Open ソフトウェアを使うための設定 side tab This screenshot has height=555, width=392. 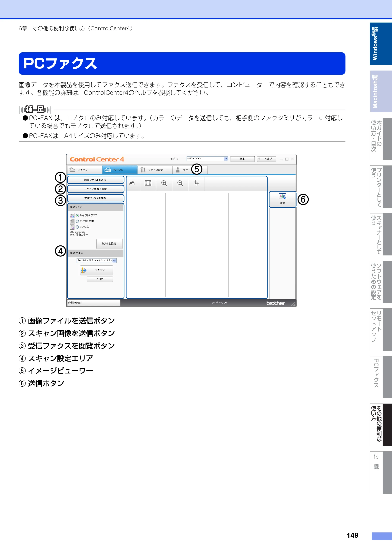pyautogui.click(x=381, y=282)
